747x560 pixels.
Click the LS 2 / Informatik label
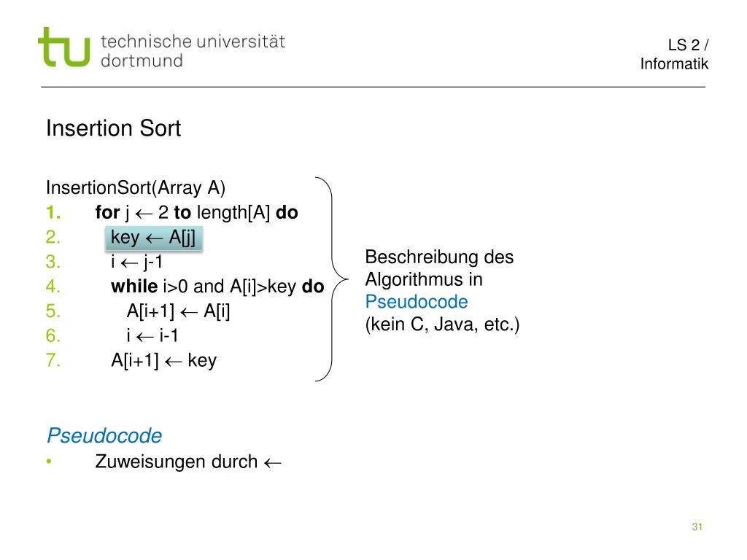coord(674,54)
